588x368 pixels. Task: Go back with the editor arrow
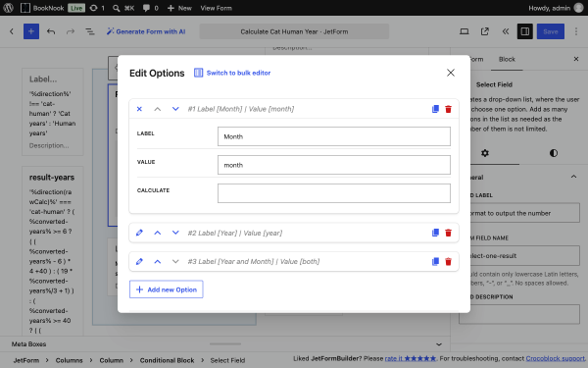click(x=12, y=31)
